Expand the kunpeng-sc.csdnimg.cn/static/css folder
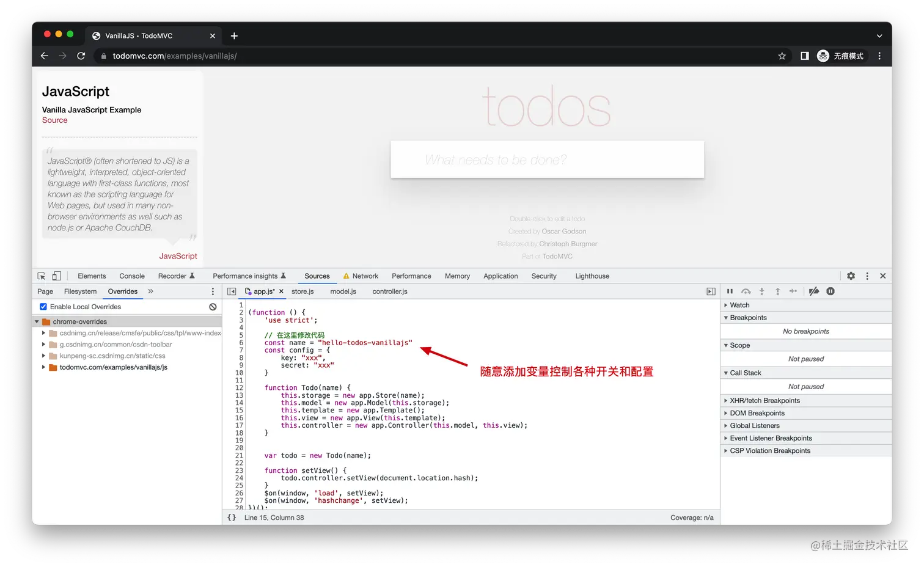Image resolution: width=924 pixels, height=567 pixels. 43,356
